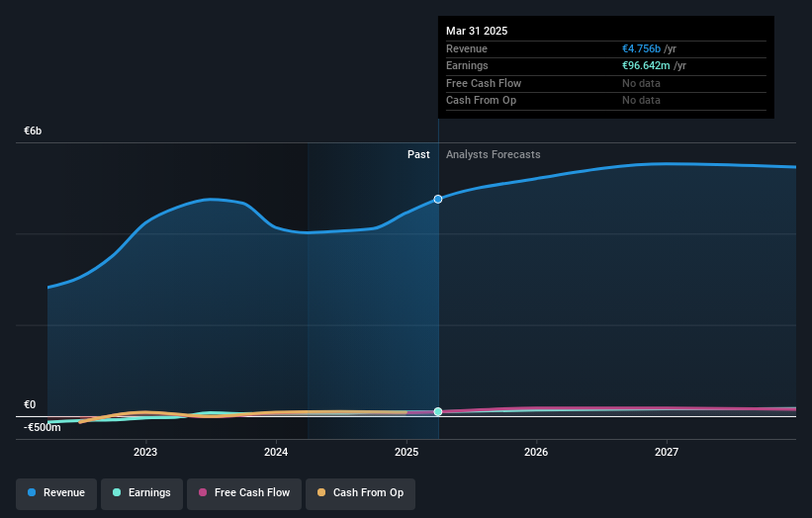Click the 2026 x-axis label
This screenshot has height=518, width=812.
[x=536, y=453]
